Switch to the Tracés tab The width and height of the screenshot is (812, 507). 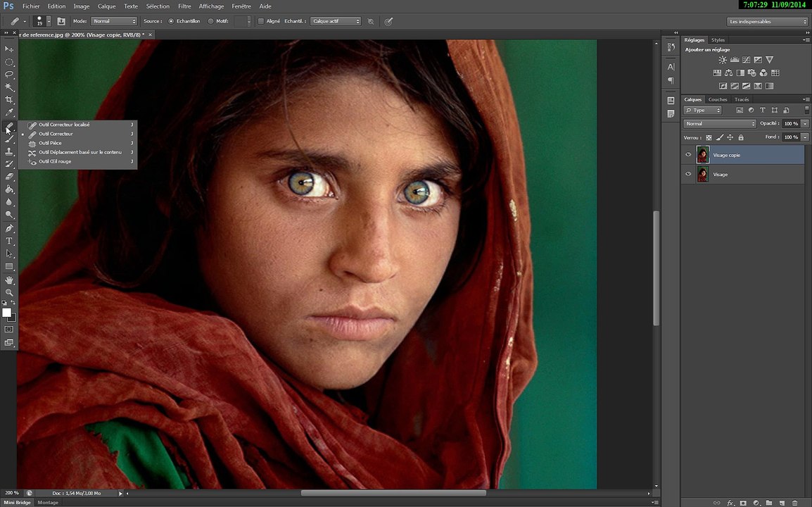742,99
